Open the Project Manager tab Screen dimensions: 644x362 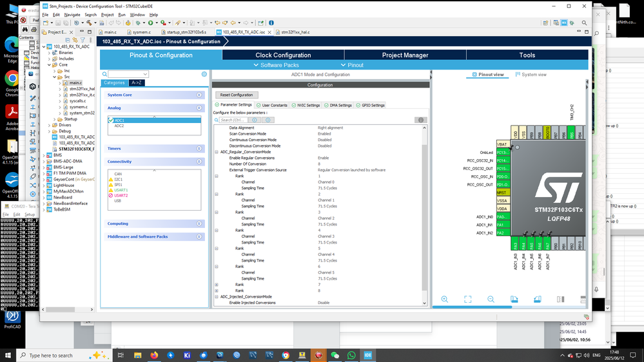405,55
